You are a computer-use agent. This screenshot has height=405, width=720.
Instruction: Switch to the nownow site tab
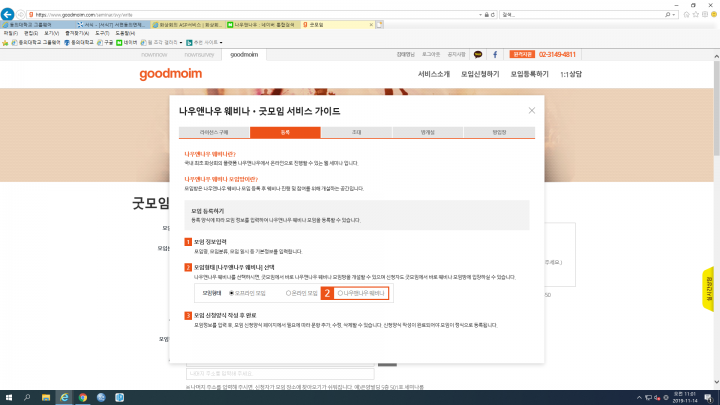(154, 55)
